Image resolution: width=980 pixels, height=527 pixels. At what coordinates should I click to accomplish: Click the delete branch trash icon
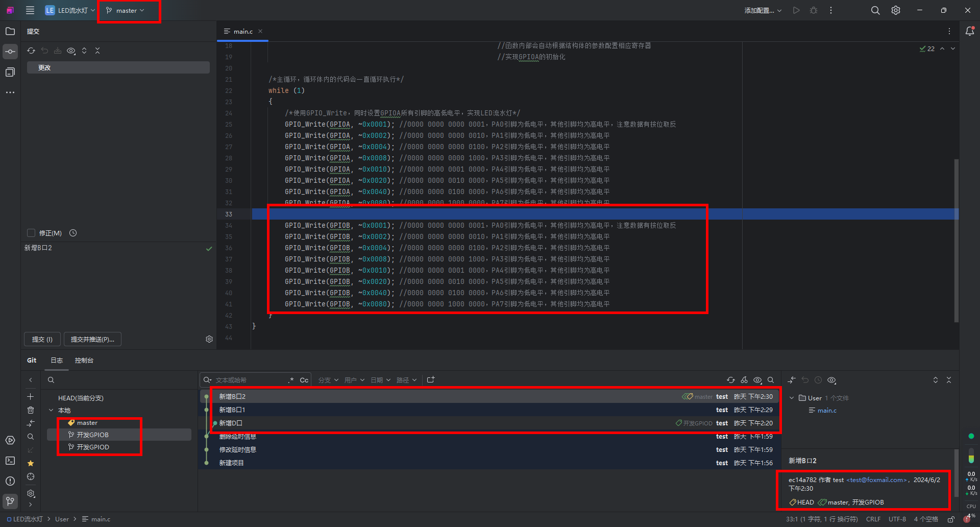pyautogui.click(x=31, y=410)
